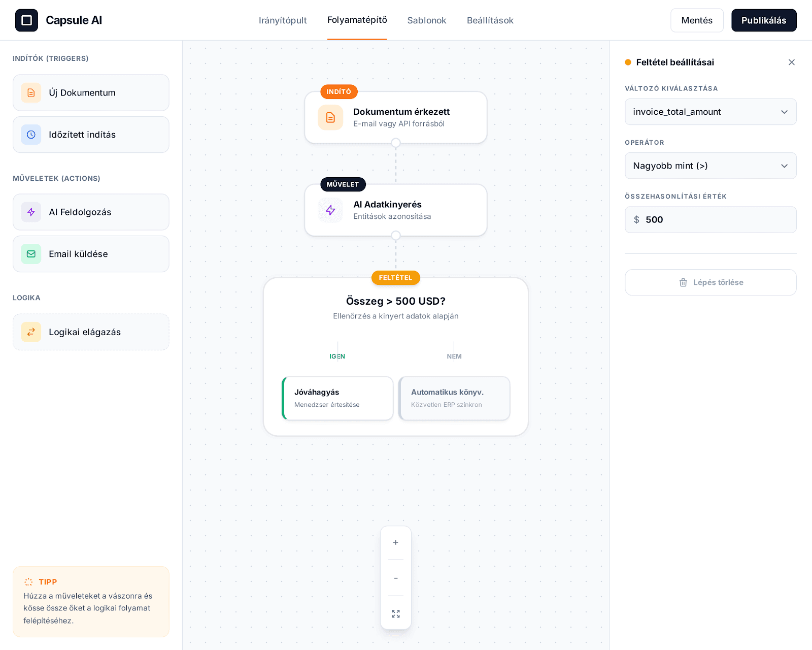
Task: Zoom in the canvas with plus
Action: 396,542
